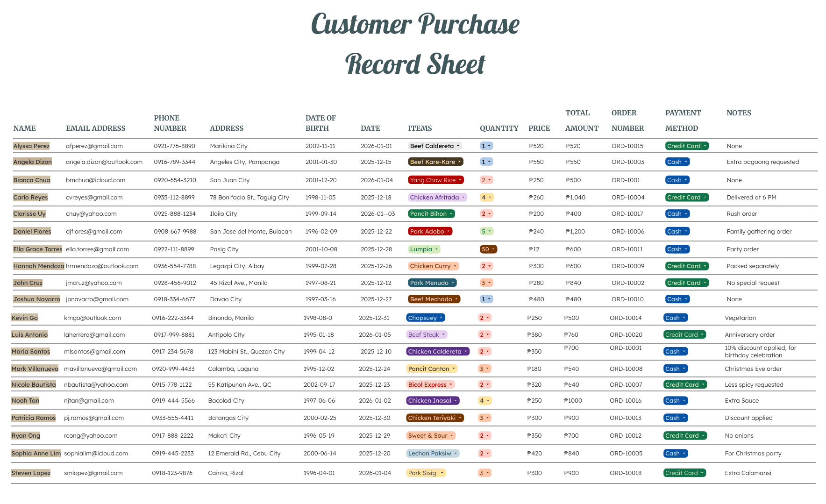Select the ORD-10015 order number cell

point(627,146)
